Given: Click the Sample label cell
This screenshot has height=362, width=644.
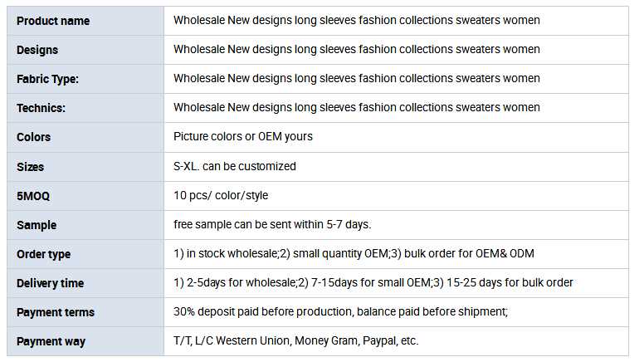Looking at the screenshot, I should [37, 225].
